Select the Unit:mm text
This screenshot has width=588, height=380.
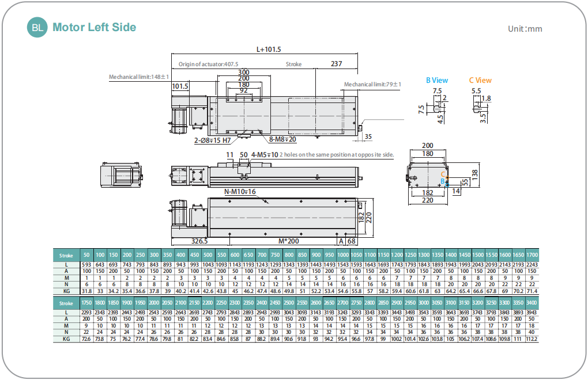[525, 29]
